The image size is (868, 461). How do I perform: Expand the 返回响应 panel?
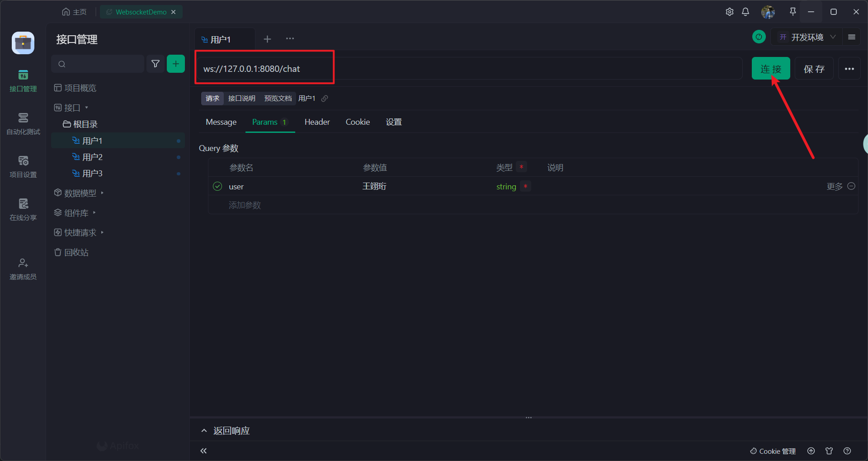pyautogui.click(x=226, y=431)
